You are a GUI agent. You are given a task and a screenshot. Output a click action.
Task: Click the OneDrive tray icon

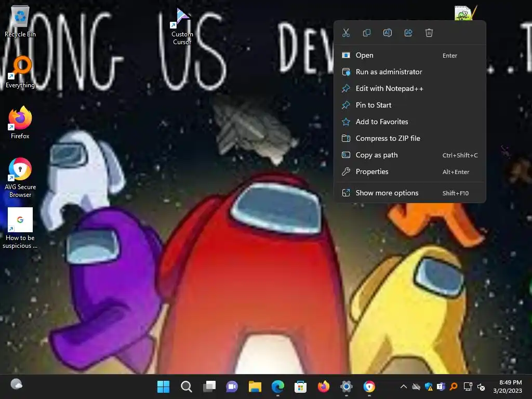point(416,387)
